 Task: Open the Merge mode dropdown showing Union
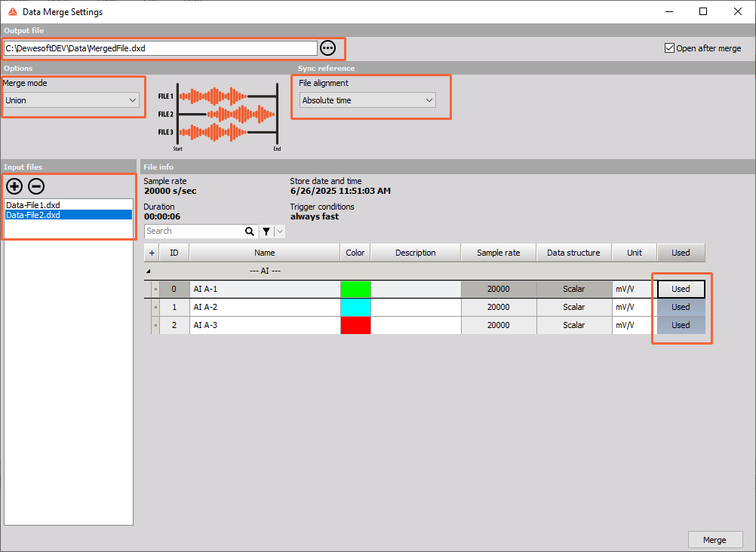72,99
